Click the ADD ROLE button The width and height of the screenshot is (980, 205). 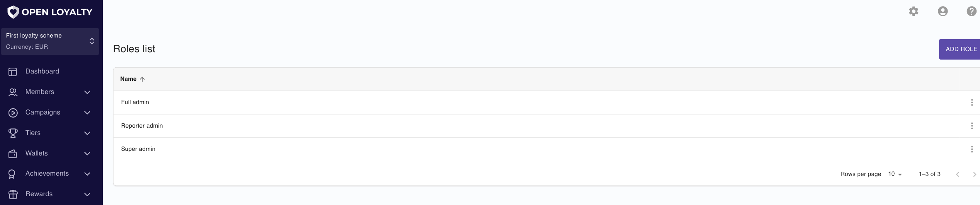[x=960, y=49]
